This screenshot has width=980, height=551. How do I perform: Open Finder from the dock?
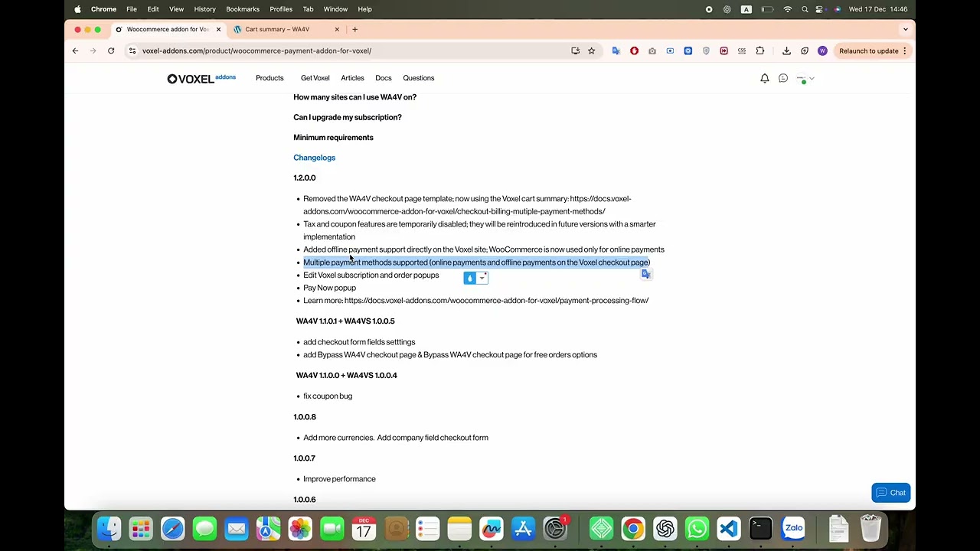109,528
